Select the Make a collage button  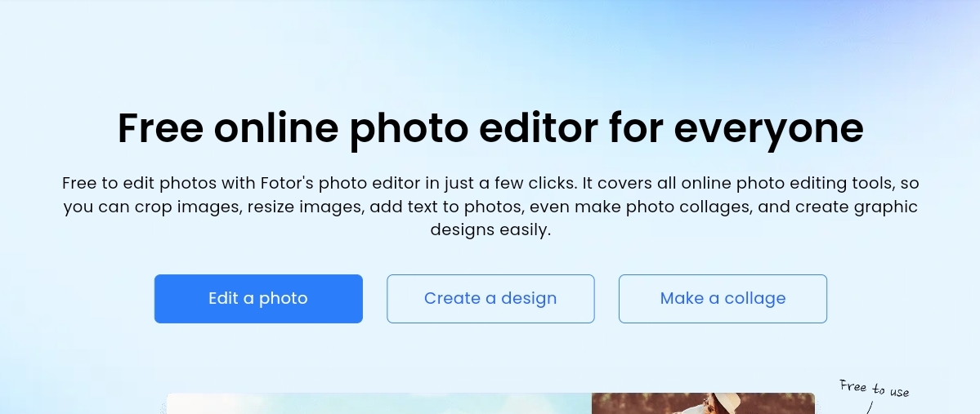tap(723, 299)
